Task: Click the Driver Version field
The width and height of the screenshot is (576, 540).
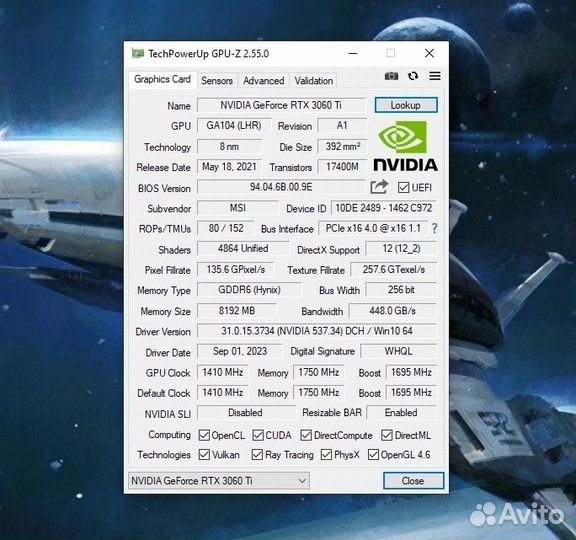Action: (x=317, y=331)
